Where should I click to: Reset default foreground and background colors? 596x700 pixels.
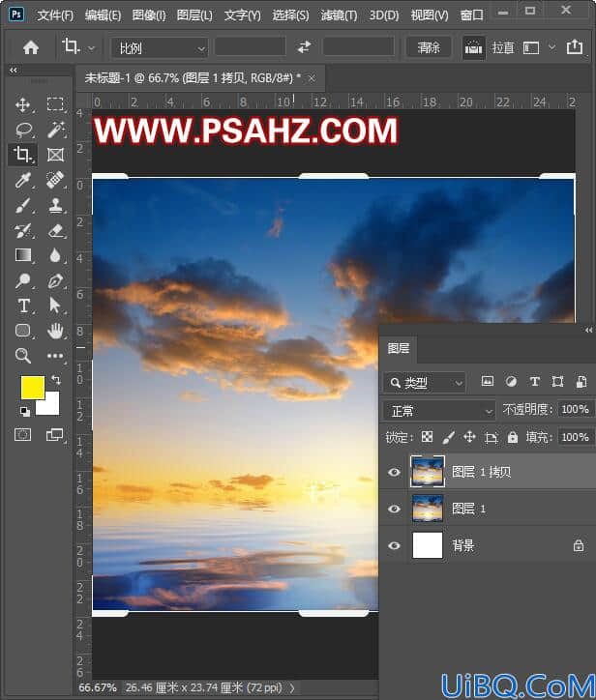click(x=24, y=412)
